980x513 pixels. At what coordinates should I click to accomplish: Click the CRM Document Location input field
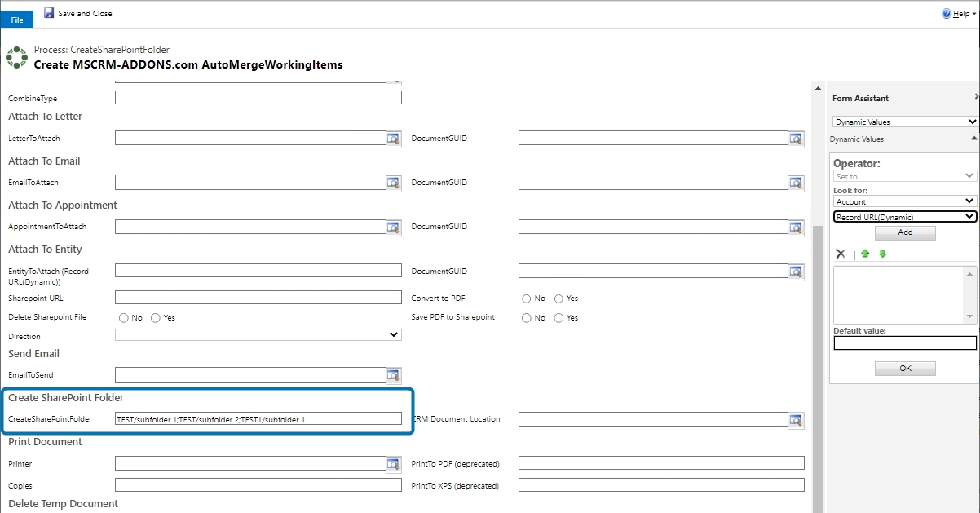[x=654, y=419]
